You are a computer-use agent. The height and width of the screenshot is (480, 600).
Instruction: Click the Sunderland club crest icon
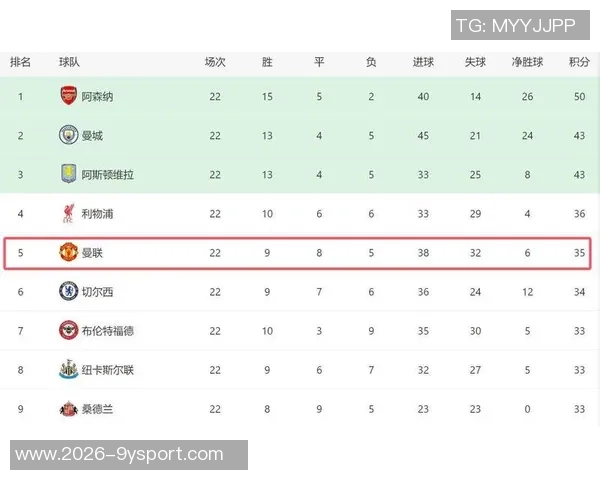click(x=67, y=409)
